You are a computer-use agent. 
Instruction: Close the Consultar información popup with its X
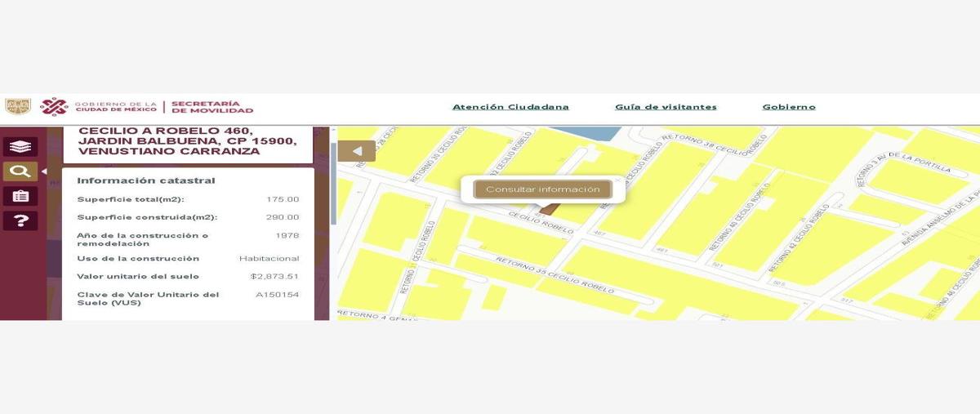point(617,181)
